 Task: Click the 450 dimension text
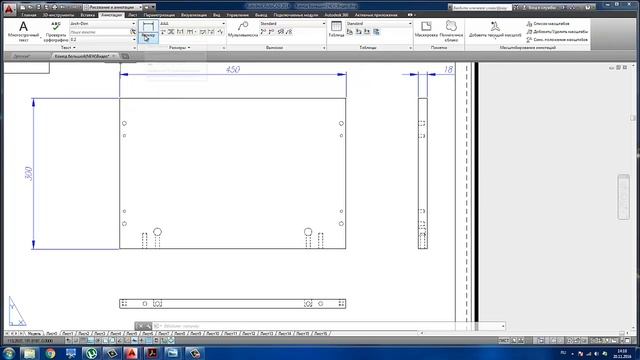tap(233, 69)
